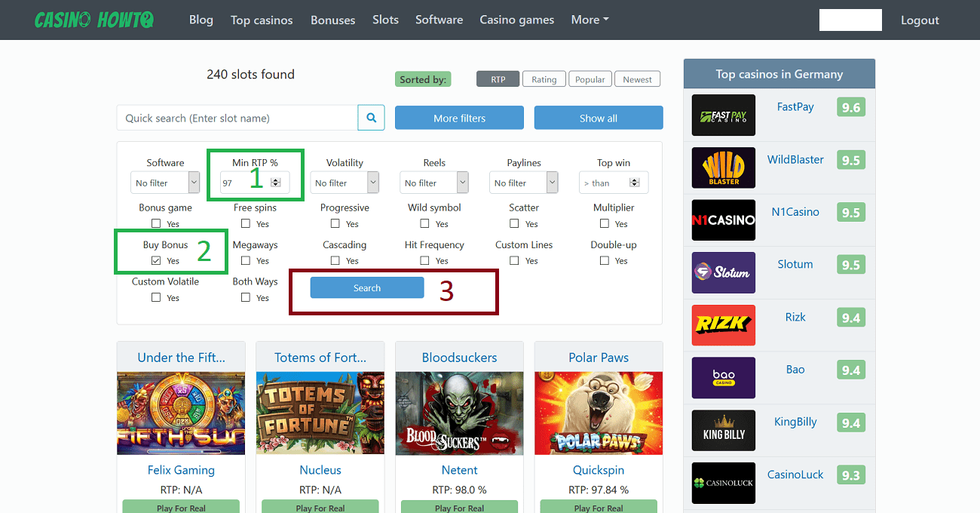The width and height of the screenshot is (980, 513).
Task: Open the Casino games menu item
Action: [517, 20]
